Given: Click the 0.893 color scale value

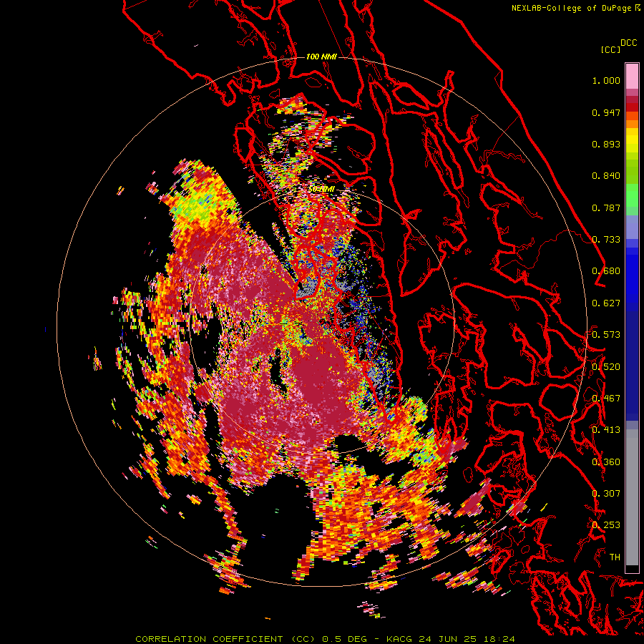Looking at the screenshot, I should click(606, 144).
